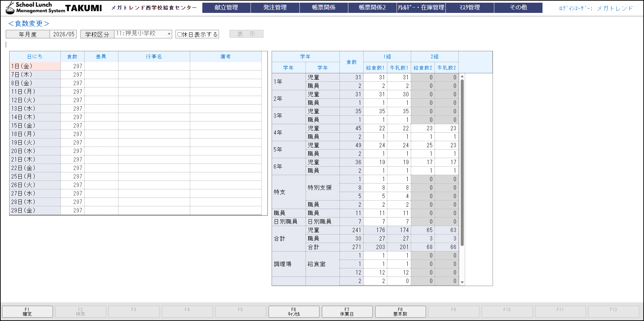Screen dimensions: 644x321
Task: Open the 発注管理 menu
Action: tap(275, 7)
